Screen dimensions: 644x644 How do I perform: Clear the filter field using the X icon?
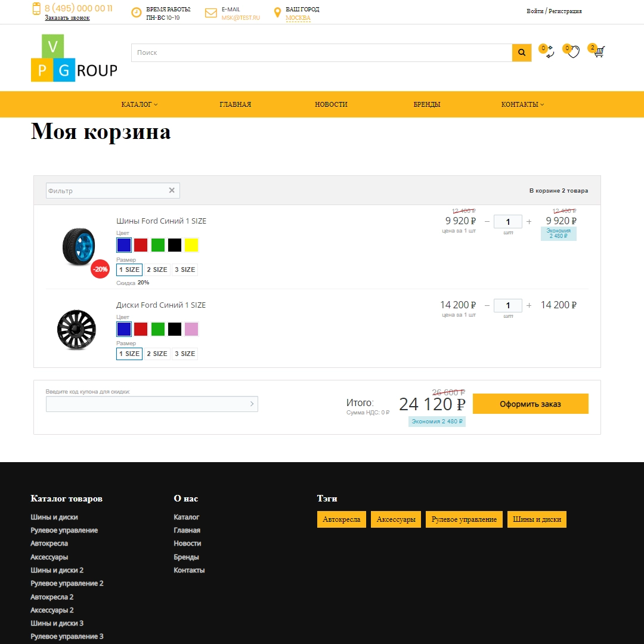pos(172,190)
